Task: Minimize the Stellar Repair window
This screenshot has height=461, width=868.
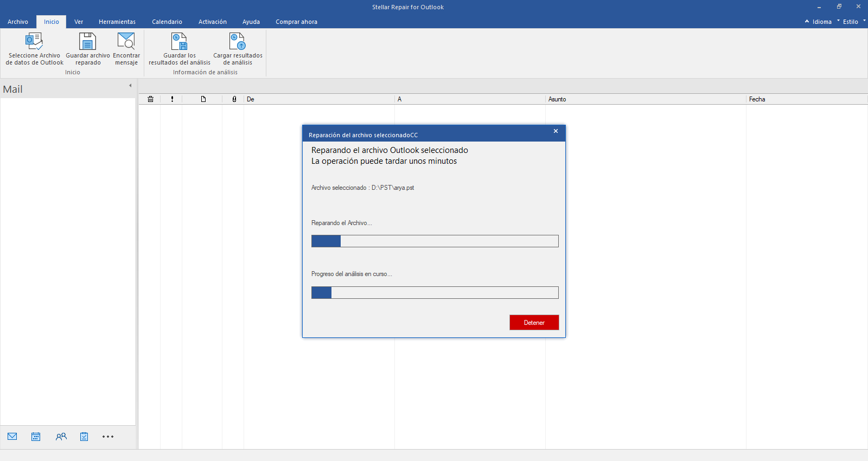Action: point(819,7)
